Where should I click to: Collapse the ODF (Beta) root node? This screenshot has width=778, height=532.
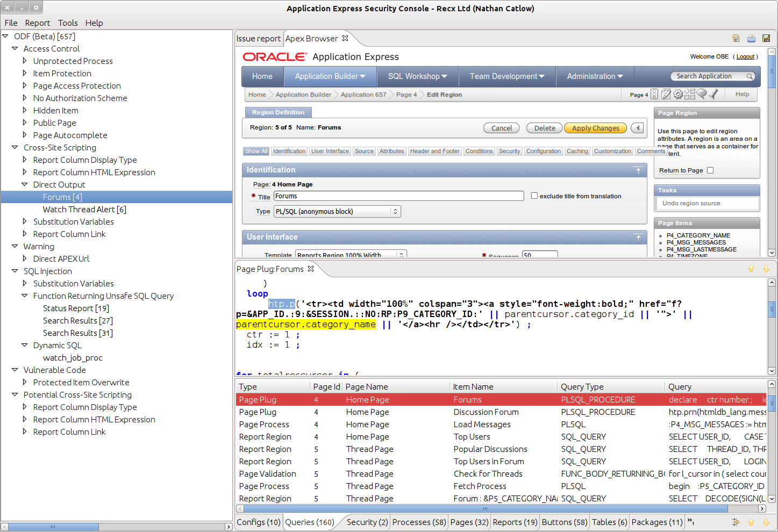click(x=5, y=36)
